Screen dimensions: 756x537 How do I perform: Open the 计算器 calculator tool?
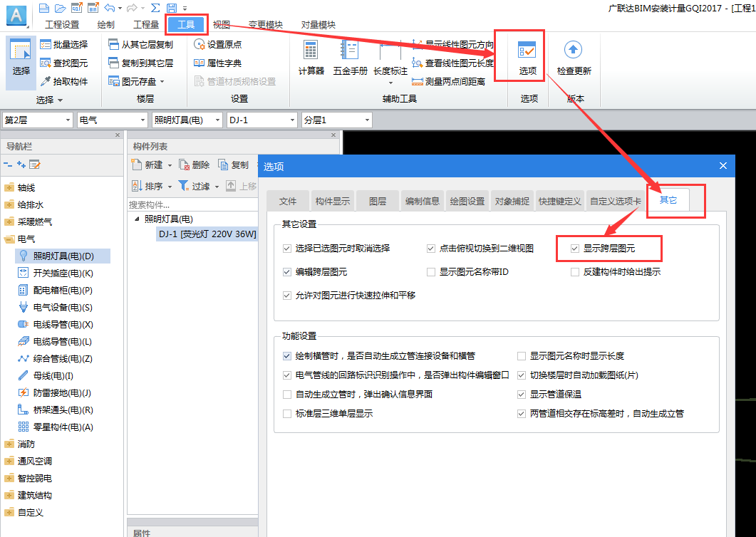(311, 58)
